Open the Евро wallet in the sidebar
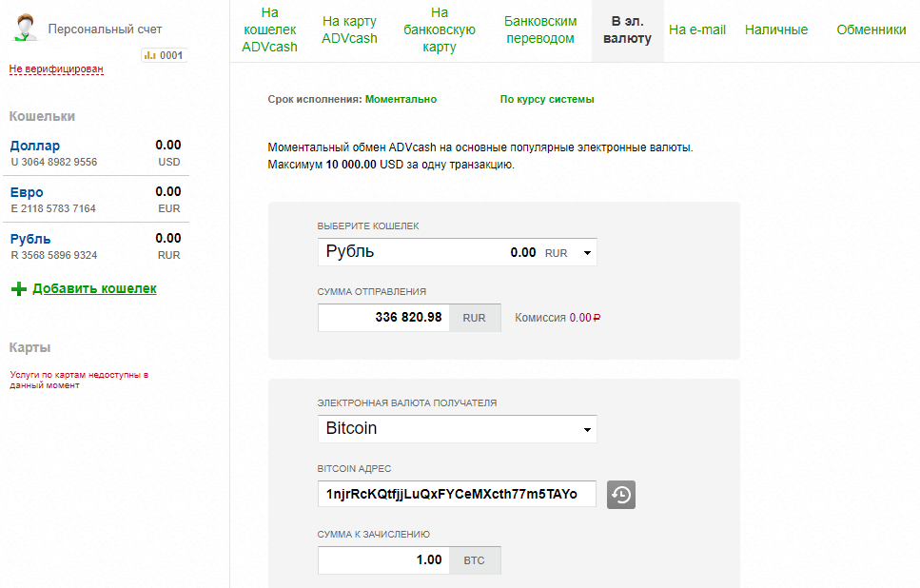920x588 pixels. (x=27, y=192)
